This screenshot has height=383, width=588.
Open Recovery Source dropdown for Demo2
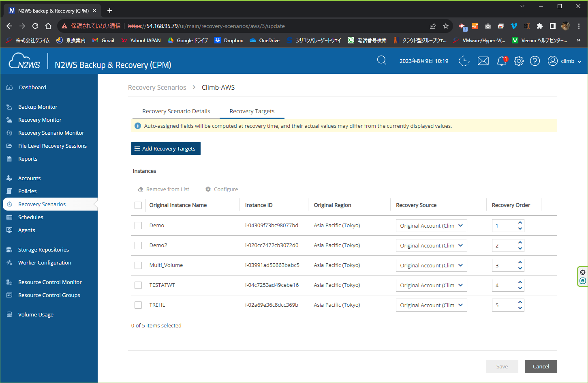[431, 245]
